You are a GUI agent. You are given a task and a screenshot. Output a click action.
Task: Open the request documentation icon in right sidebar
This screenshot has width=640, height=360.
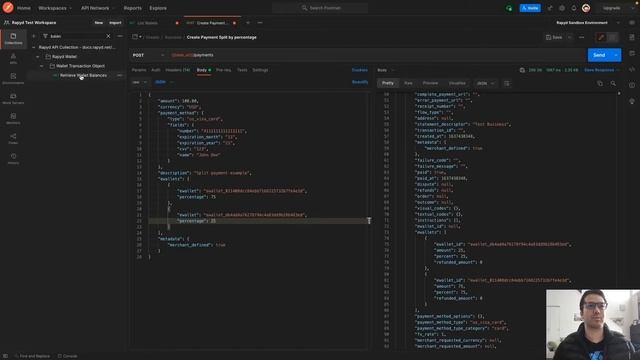632,37
